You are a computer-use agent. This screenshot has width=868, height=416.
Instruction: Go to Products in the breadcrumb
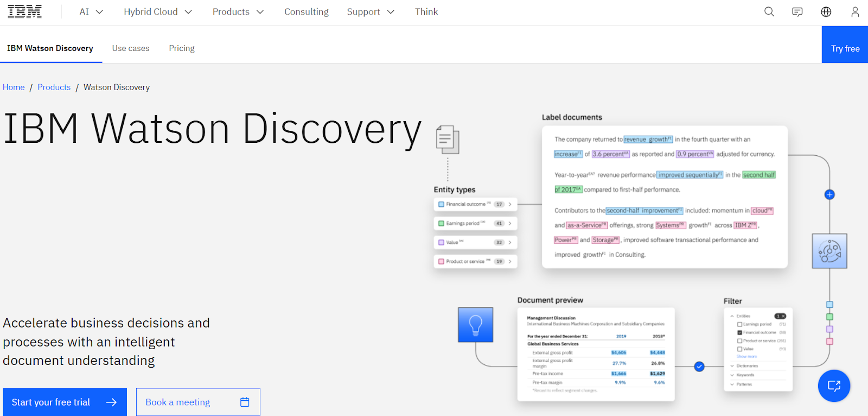pyautogui.click(x=54, y=87)
